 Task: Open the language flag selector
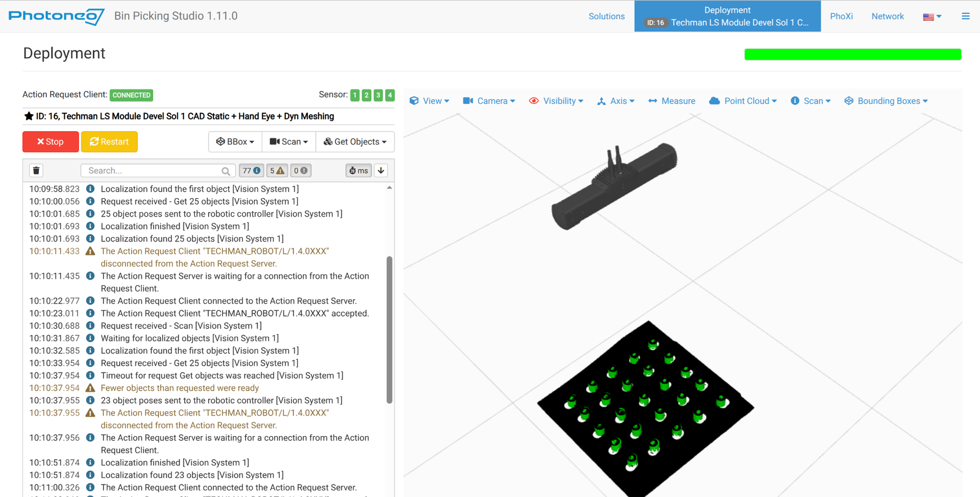tap(932, 17)
